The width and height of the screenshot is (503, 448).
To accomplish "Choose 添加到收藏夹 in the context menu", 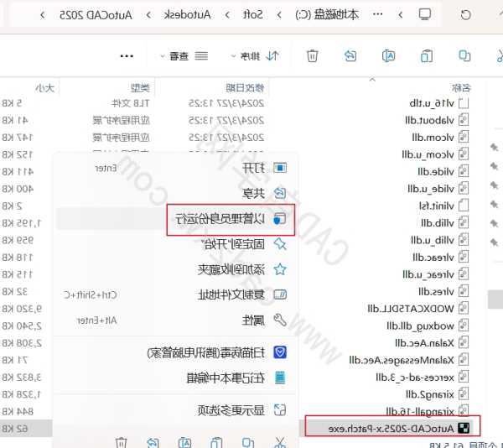I will pos(176,269).
